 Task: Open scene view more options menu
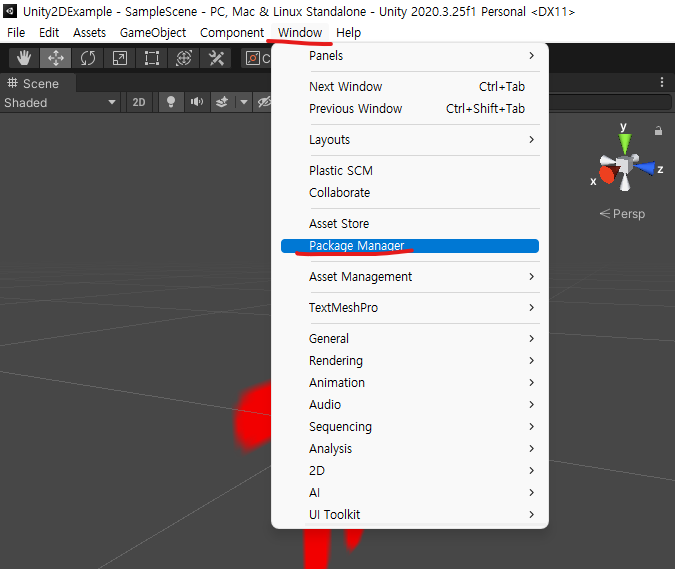[662, 82]
